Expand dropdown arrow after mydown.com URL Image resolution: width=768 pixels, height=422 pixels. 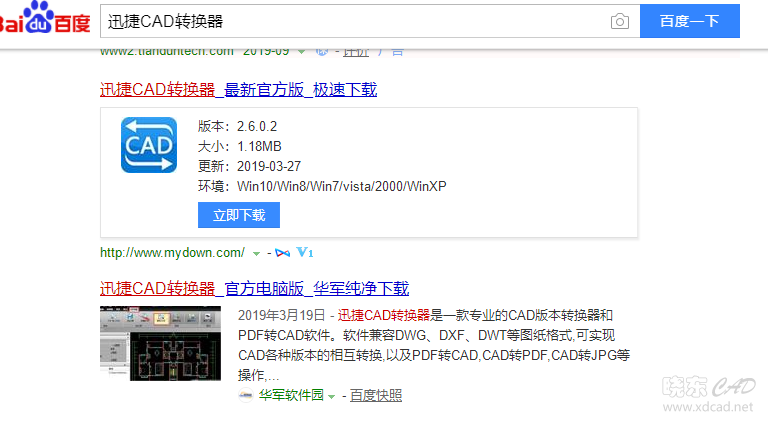[256, 253]
